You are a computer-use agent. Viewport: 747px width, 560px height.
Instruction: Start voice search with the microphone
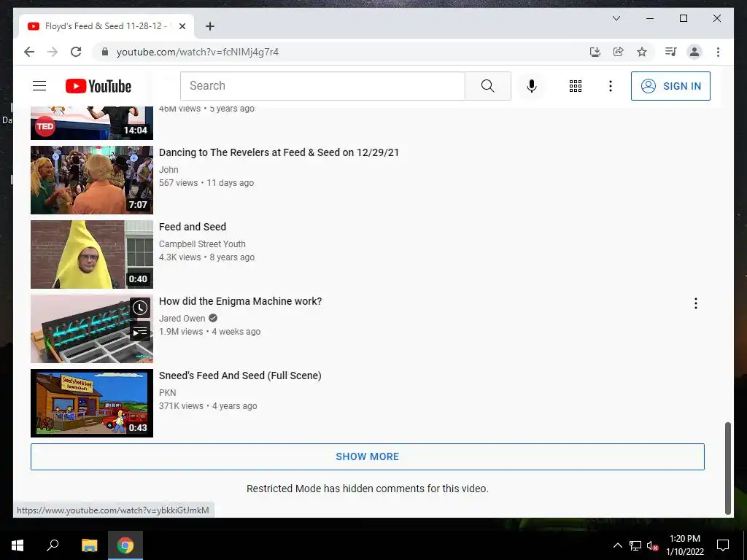(532, 86)
